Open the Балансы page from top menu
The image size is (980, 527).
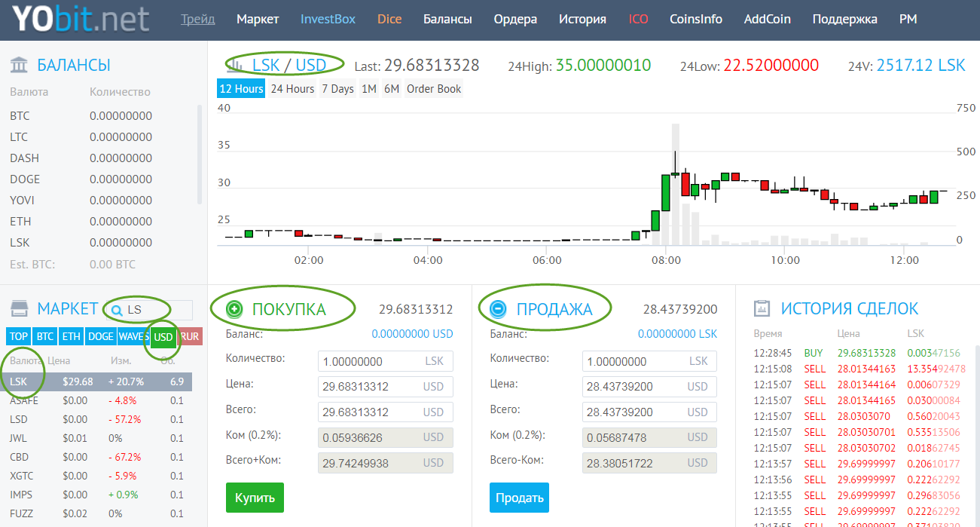tap(447, 20)
